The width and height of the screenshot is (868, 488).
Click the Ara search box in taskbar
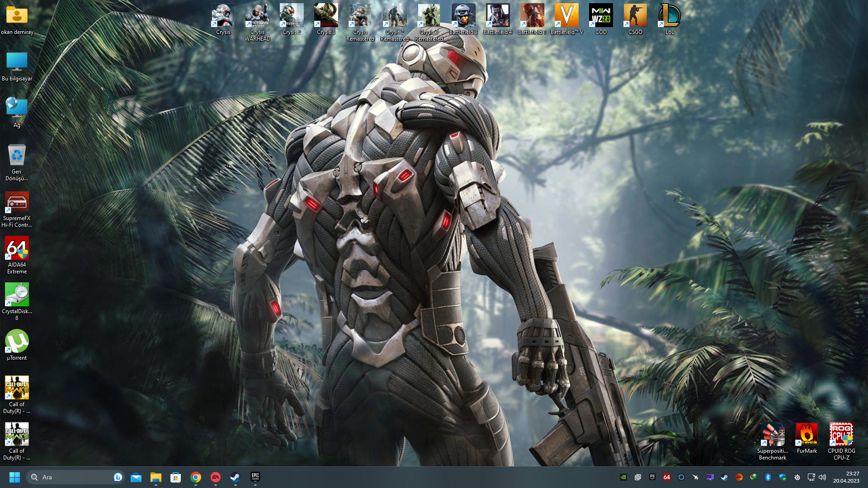tap(72, 477)
